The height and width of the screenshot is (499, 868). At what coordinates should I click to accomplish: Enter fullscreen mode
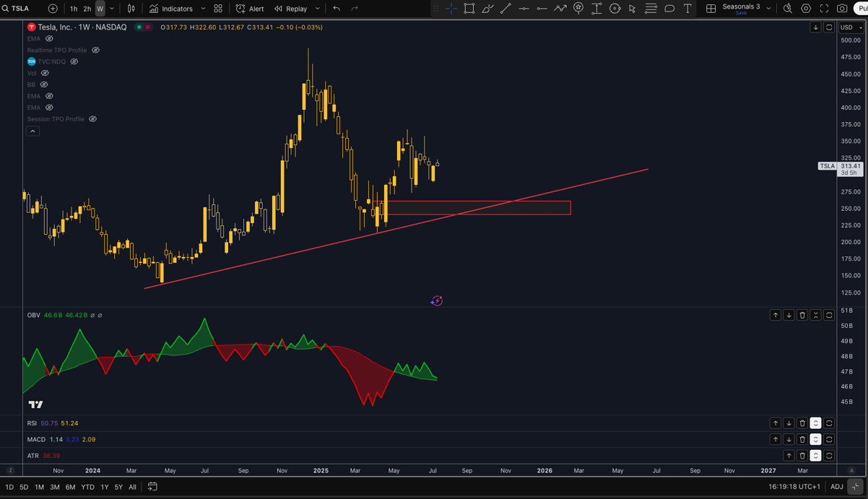(x=824, y=9)
